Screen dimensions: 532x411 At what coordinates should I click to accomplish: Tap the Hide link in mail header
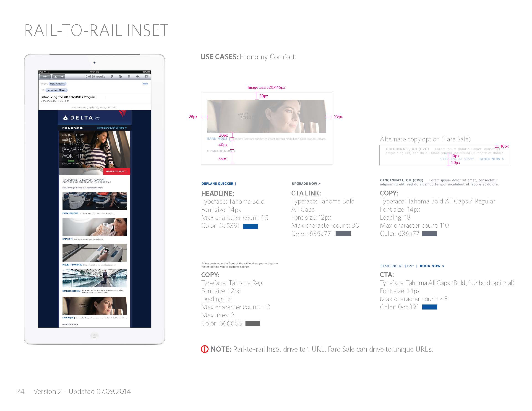[x=145, y=84]
